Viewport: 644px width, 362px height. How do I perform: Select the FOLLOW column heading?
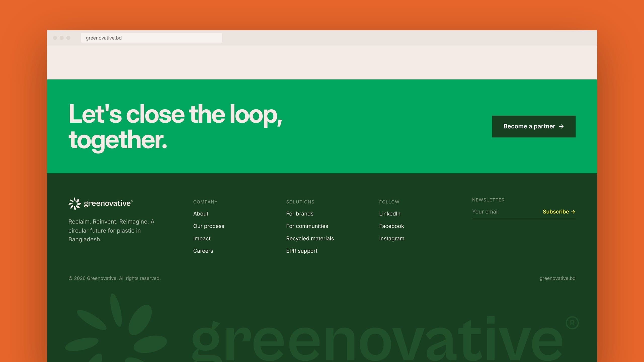[389, 202]
